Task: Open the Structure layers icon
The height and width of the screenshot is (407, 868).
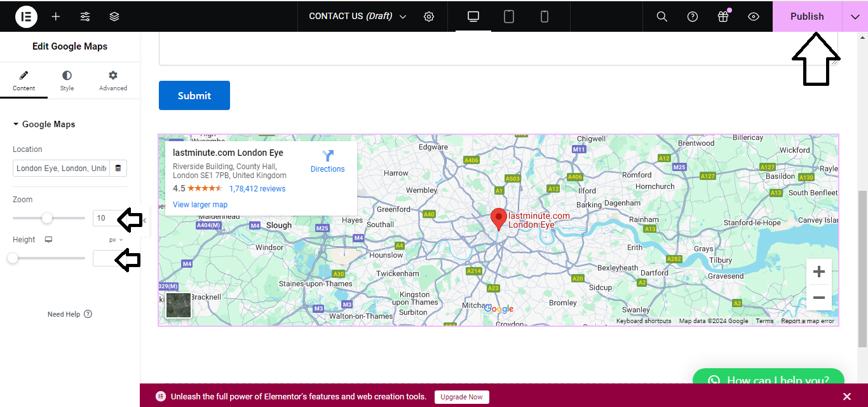Action: pos(114,17)
